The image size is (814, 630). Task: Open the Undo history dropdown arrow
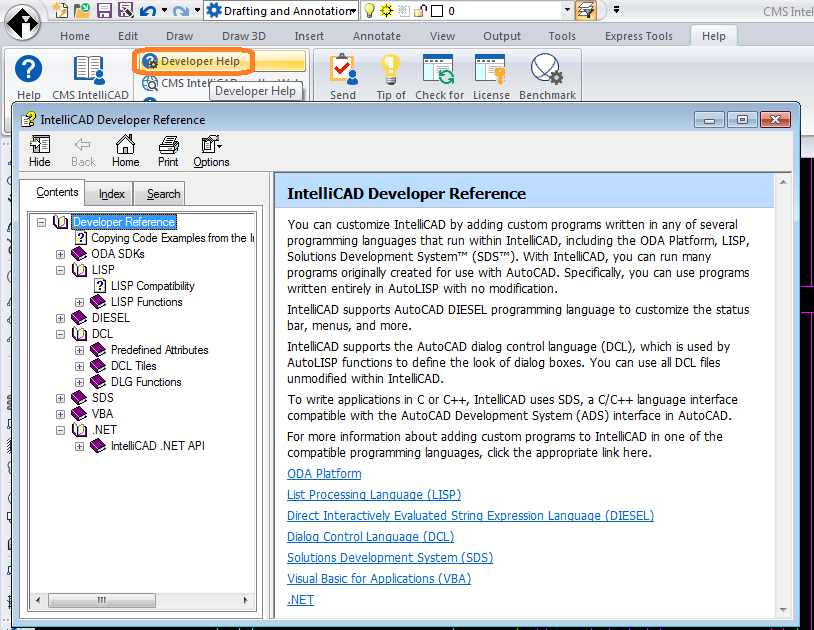point(165,10)
